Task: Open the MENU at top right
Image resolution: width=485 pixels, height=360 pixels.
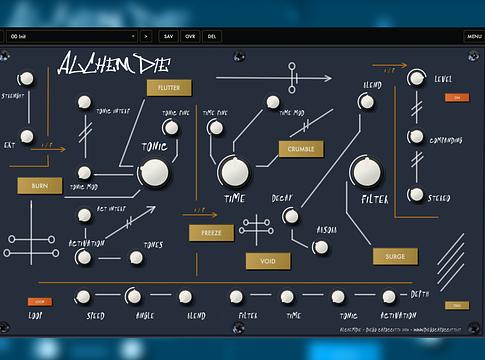Action: pyautogui.click(x=474, y=36)
